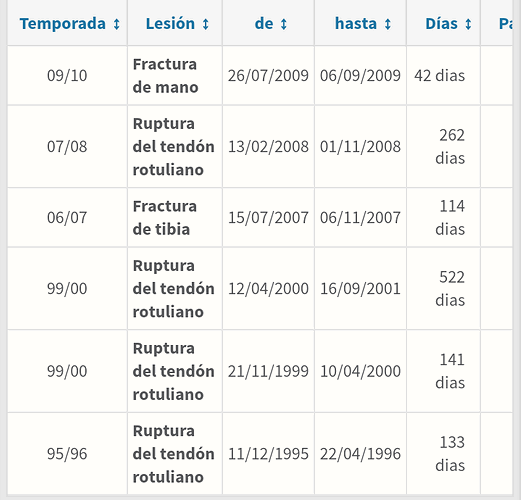Click the sort arrows icon beside hasta
This screenshot has height=500, width=521.
click(x=387, y=24)
